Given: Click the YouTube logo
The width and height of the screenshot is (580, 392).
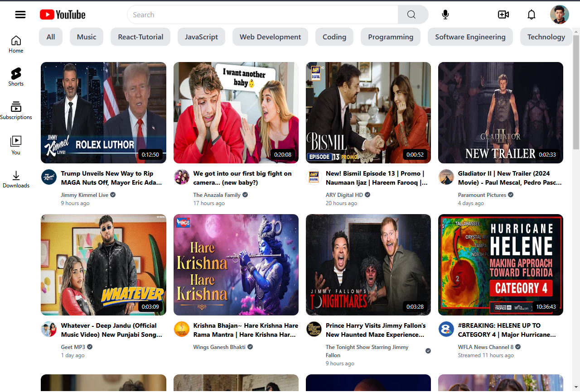Looking at the screenshot, I should click(x=63, y=14).
